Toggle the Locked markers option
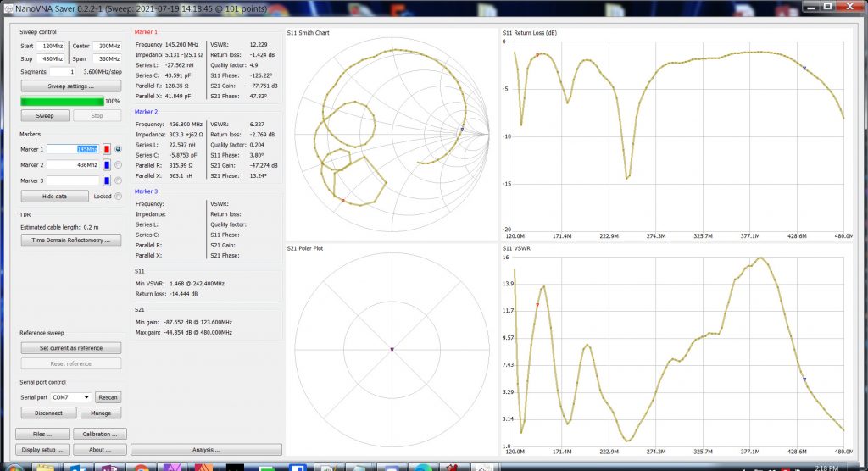The height and width of the screenshot is (471, 868). [118, 196]
